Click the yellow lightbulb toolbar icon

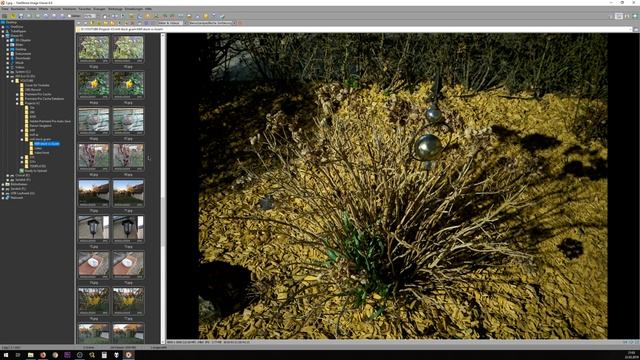[x=206, y=16]
